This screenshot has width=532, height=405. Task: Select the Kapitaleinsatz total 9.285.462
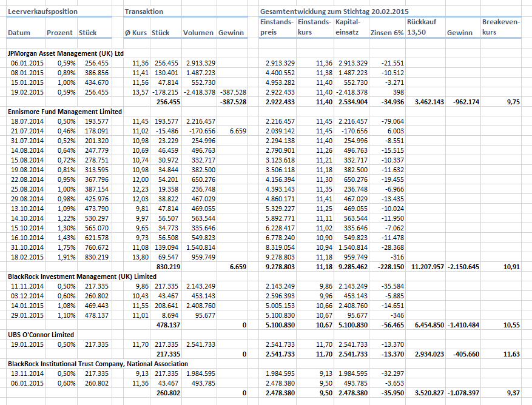353,267
